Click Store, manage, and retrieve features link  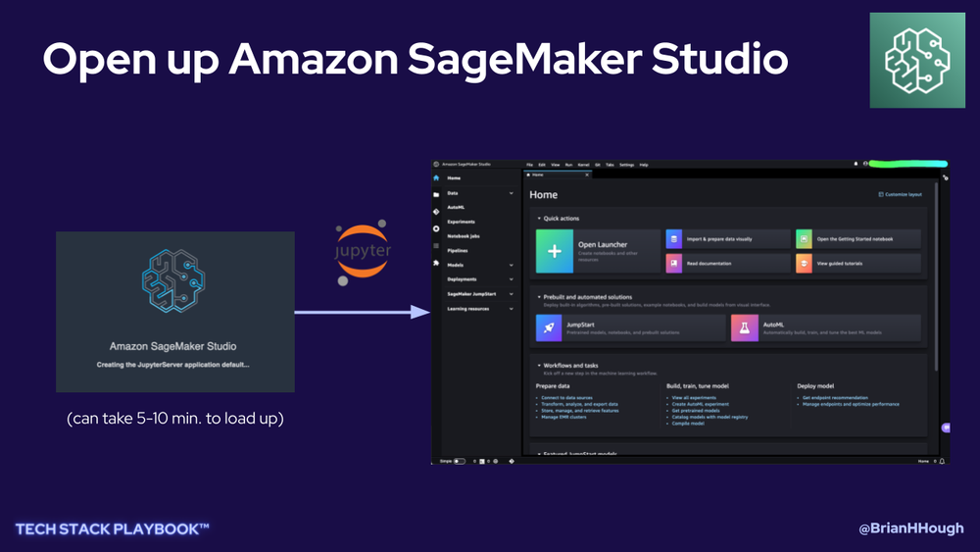(x=580, y=411)
